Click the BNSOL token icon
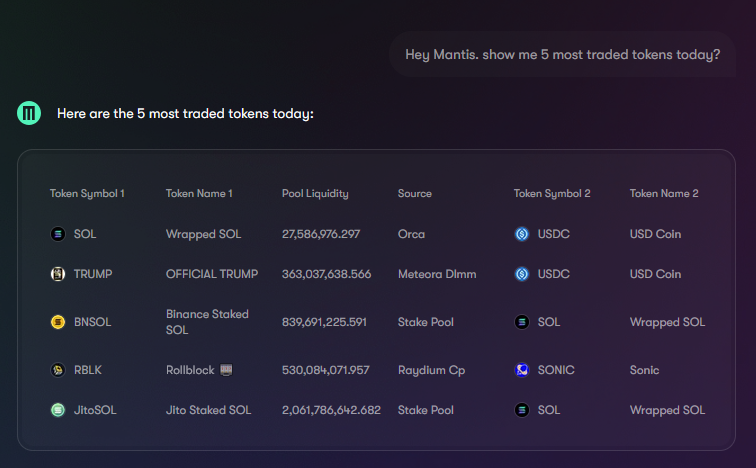 [x=58, y=322]
